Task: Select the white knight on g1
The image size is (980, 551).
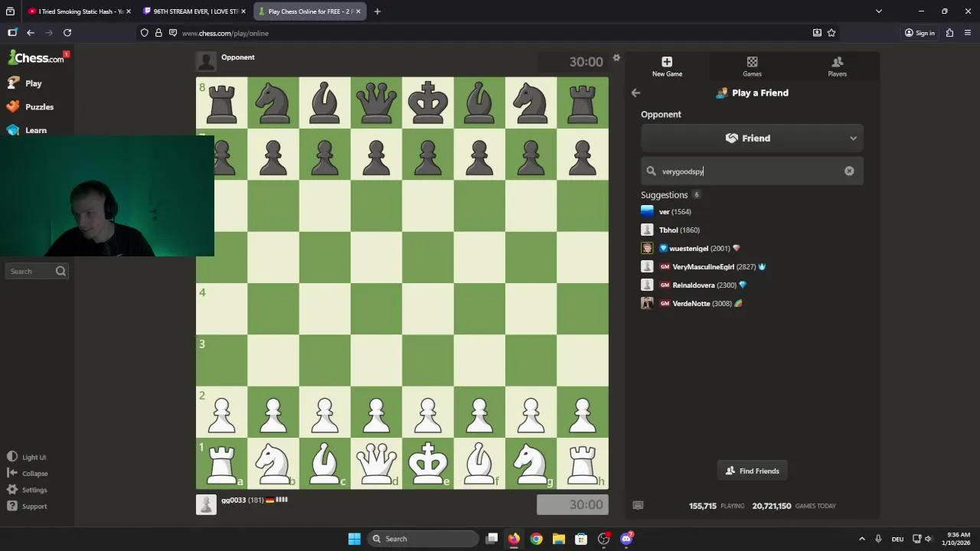Action: tap(531, 463)
